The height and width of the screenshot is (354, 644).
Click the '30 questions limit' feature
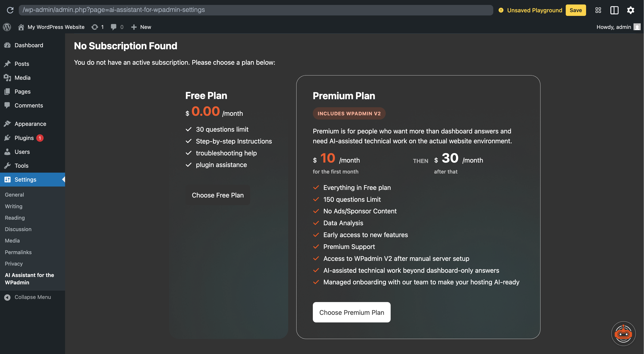coord(222,129)
